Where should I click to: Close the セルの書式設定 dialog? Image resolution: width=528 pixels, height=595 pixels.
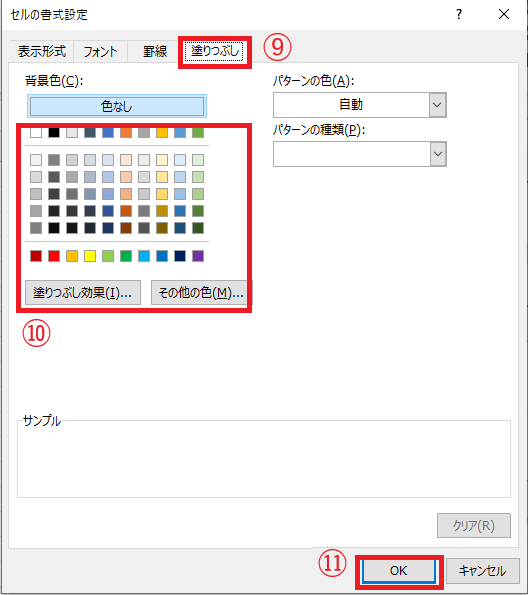point(504,14)
